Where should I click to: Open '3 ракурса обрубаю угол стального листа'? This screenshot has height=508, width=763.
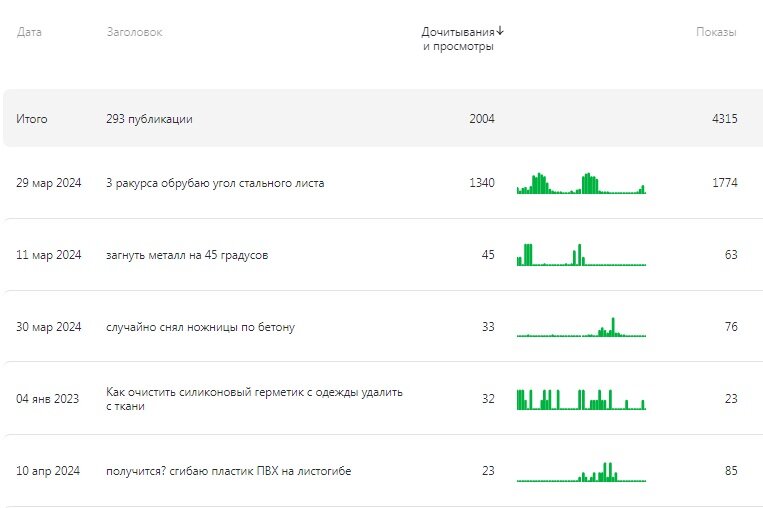coord(215,183)
